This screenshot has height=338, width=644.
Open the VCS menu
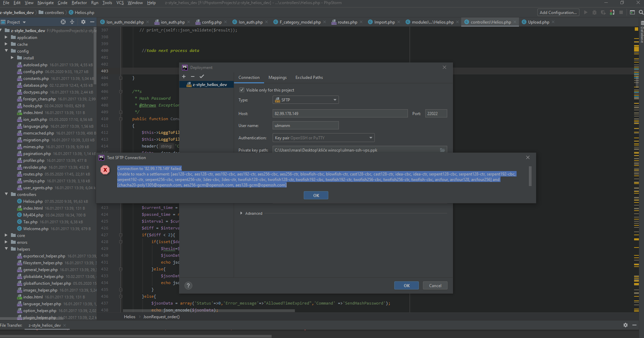(x=120, y=3)
